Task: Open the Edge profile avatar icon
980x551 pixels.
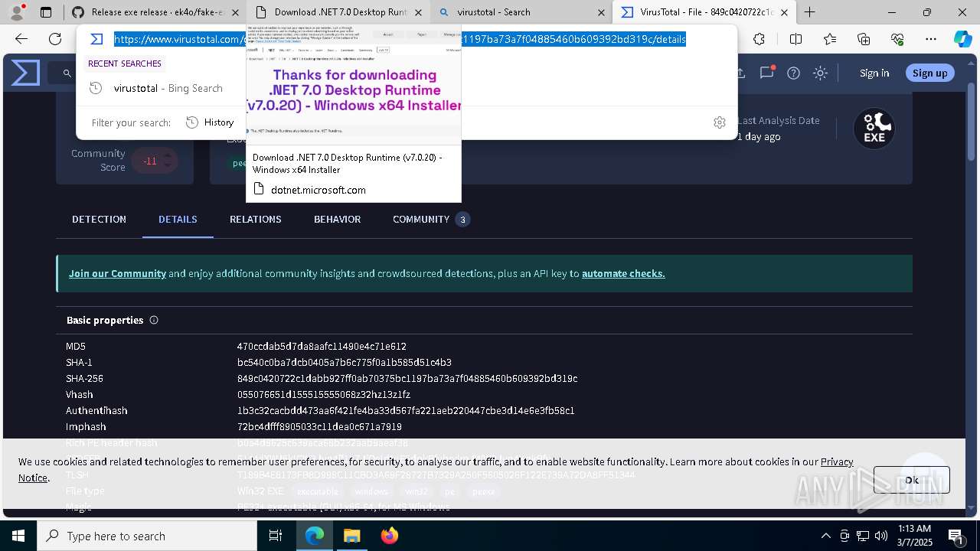Action: [x=17, y=12]
